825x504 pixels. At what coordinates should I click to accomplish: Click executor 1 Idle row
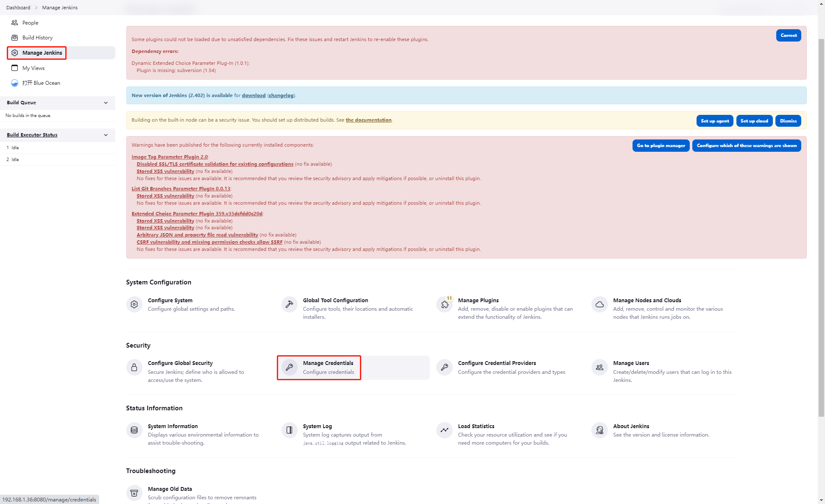click(58, 148)
